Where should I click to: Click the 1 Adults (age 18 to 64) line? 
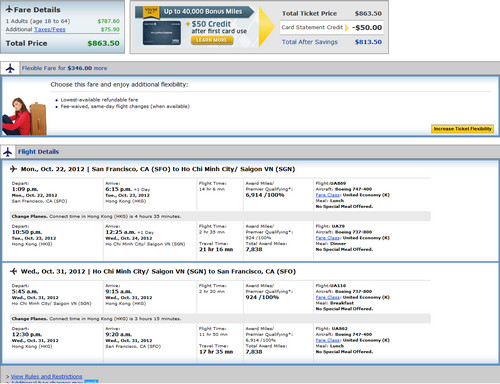click(x=38, y=21)
